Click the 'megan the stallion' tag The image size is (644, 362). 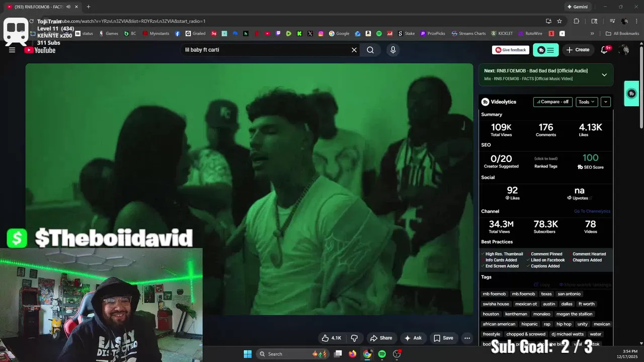point(575,314)
